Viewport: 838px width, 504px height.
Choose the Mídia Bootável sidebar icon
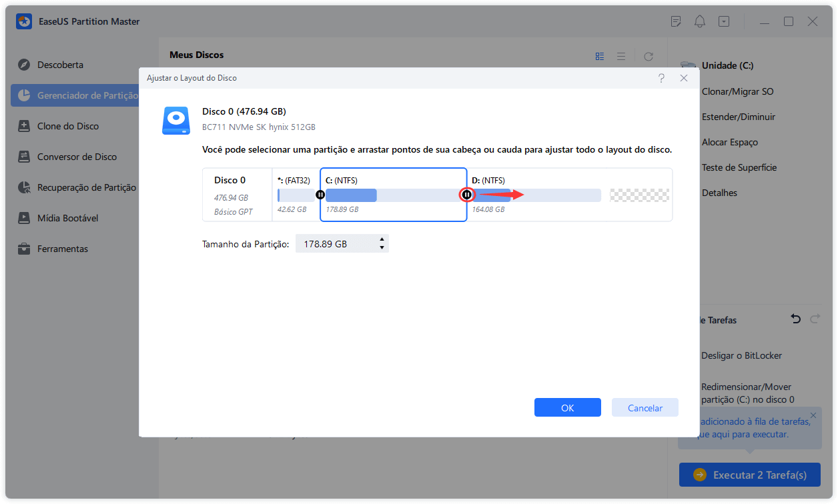[x=24, y=218]
